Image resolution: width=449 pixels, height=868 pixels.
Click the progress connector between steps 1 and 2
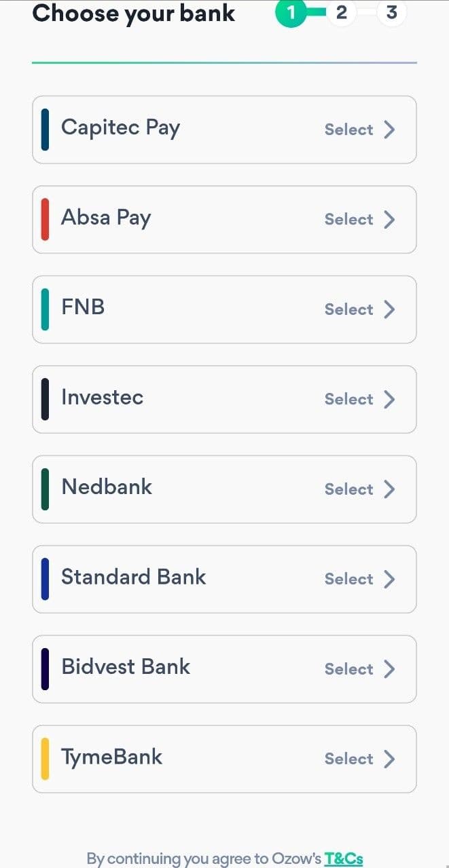click(316, 12)
